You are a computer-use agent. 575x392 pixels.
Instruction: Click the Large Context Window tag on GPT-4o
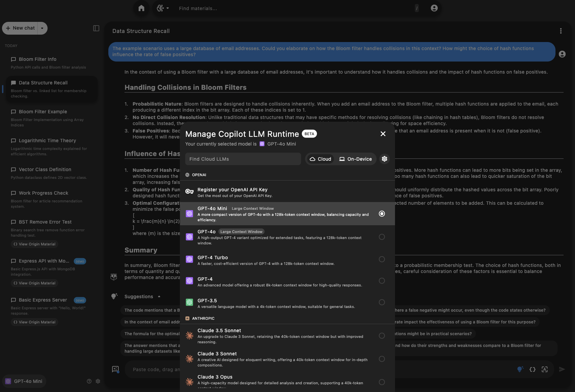point(242,232)
